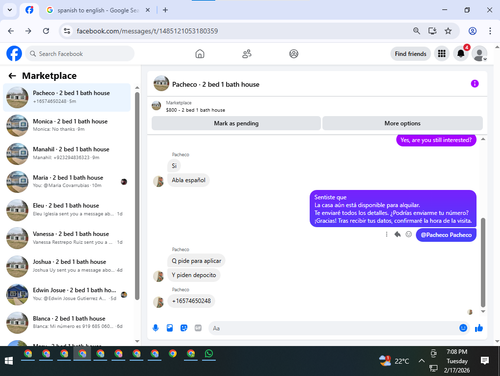Switch to the Facebook browser tab
Viewport: 500px width, 376px height.
(29, 10)
